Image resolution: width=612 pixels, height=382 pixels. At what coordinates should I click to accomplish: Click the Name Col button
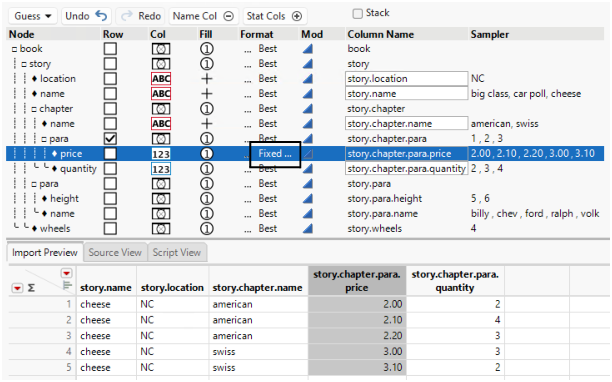click(203, 16)
